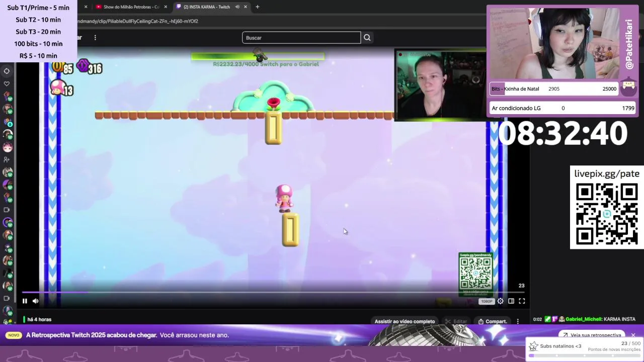Mute the clip using the volume icon
644x362 pixels.
[x=36, y=301]
